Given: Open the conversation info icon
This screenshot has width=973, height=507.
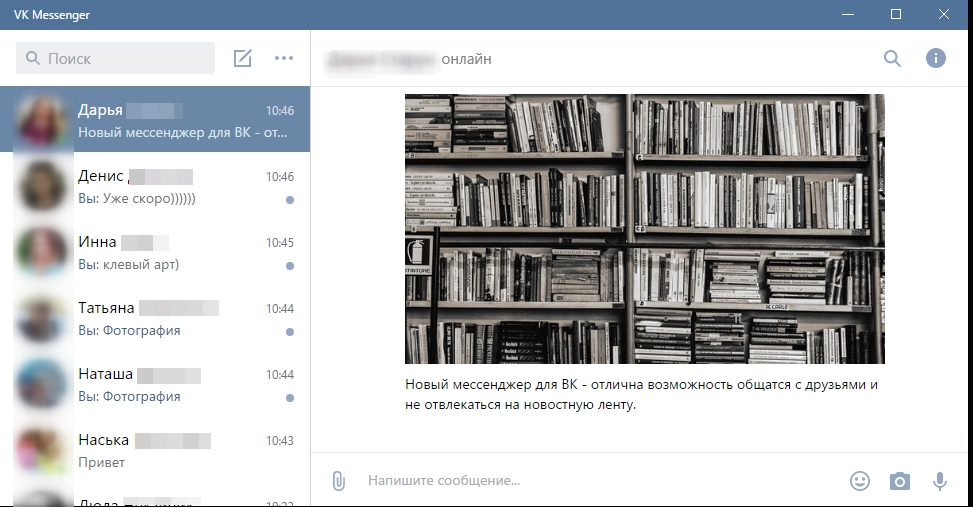Looking at the screenshot, I should pyautogui.click(x=936, y=58).
